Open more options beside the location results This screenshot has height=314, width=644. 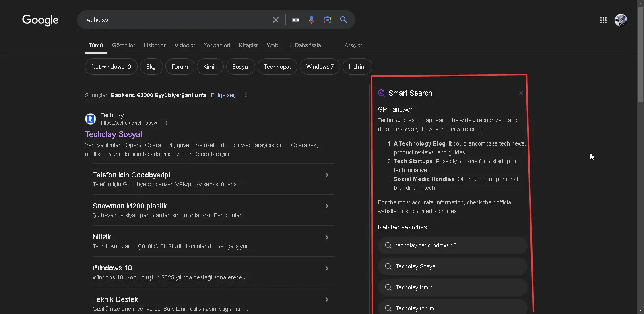(246, 95)
